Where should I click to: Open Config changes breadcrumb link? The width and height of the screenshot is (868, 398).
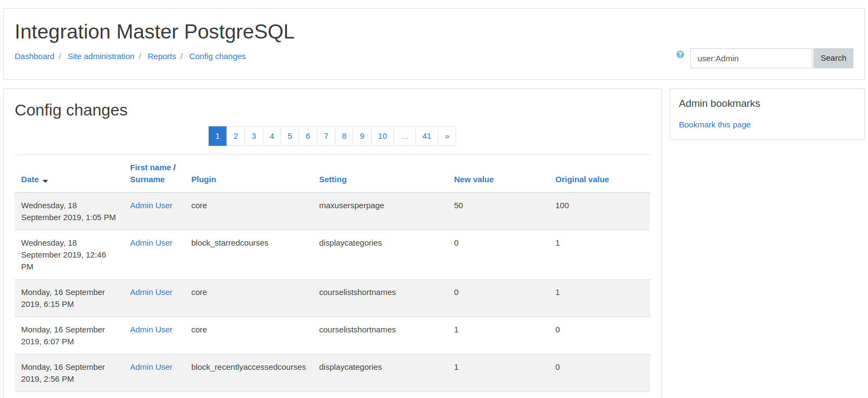pos(217,56)
